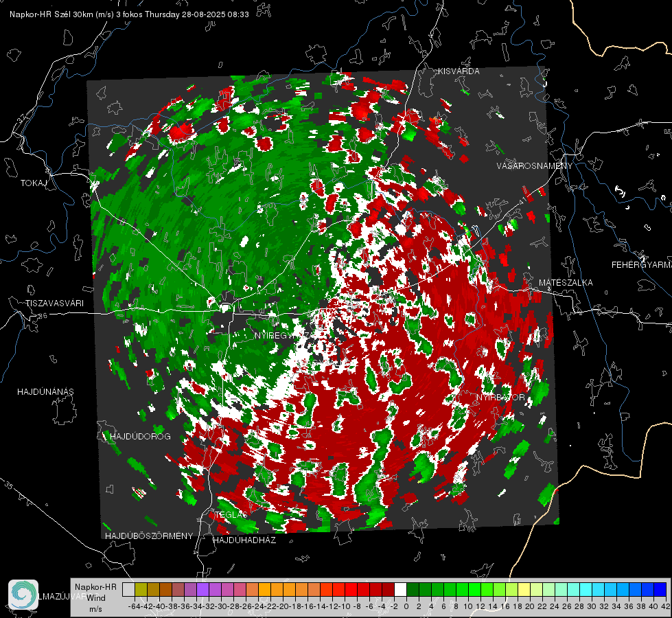Screen dimensions: 672x618
Task: Select the TOKAJ town label
Action: (34, 183)
